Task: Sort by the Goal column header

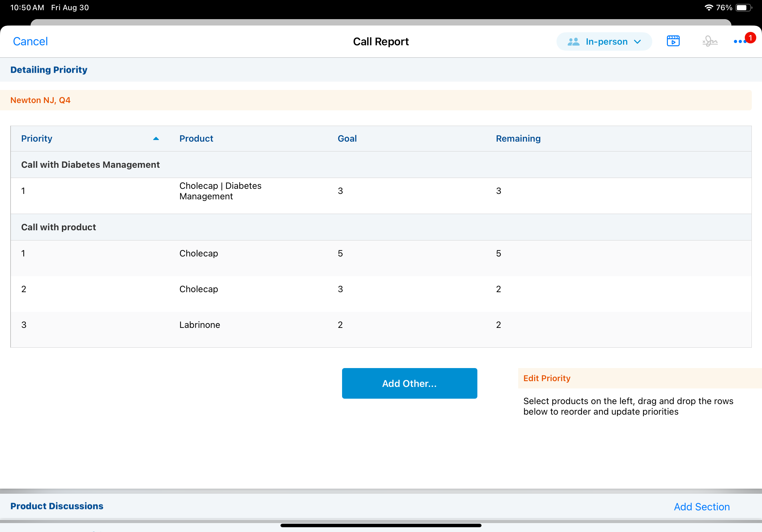Action: 347,139
